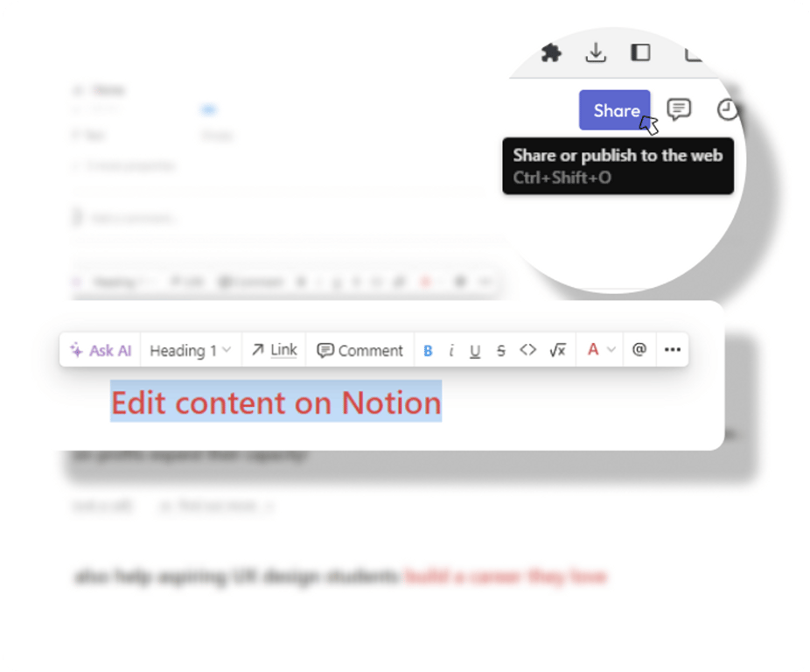The width and height of the screenshot is (810, 672).
Task: Open the page history clock icon
Action: [x=728, y=109]
